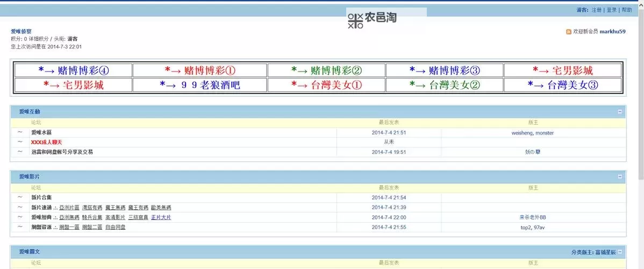Open the 登录 login link

pos(612,10)
